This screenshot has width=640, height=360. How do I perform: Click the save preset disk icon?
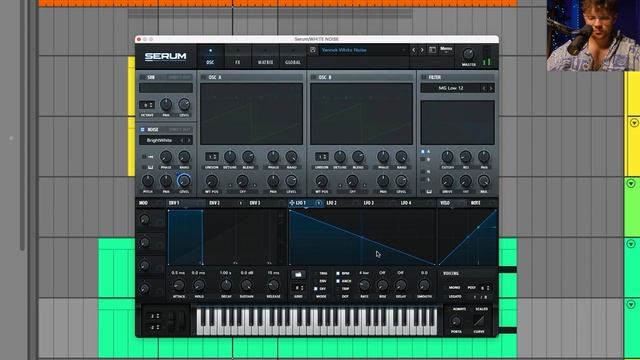tap(313, 50)
